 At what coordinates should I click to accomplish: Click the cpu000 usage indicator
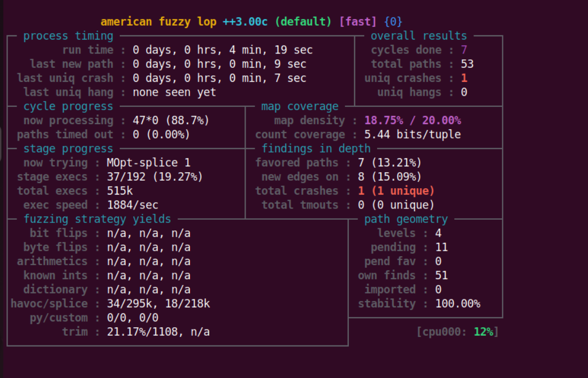pos(457,332)
